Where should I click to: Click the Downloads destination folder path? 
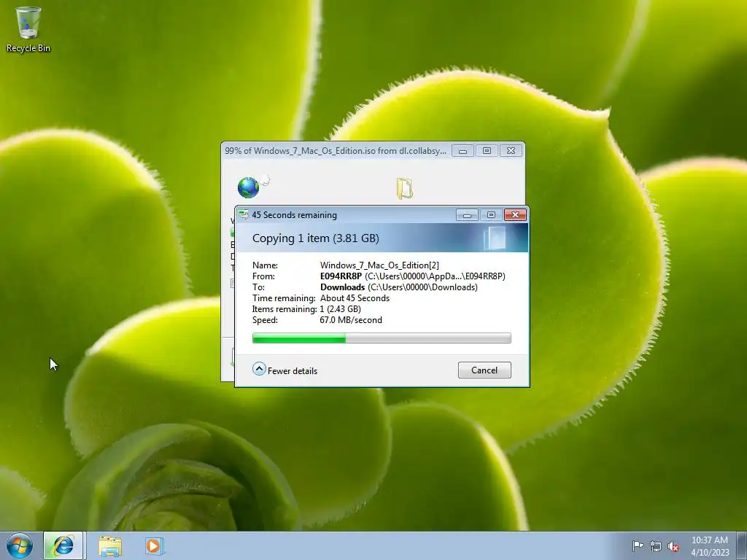pos(399,287)
